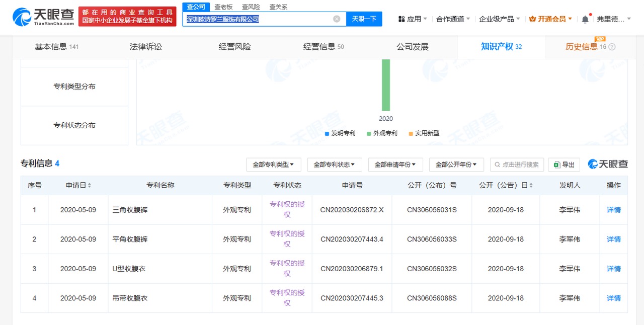
Task: Sort by 申请日 arrow icon
Action: [x=90, y=185]
